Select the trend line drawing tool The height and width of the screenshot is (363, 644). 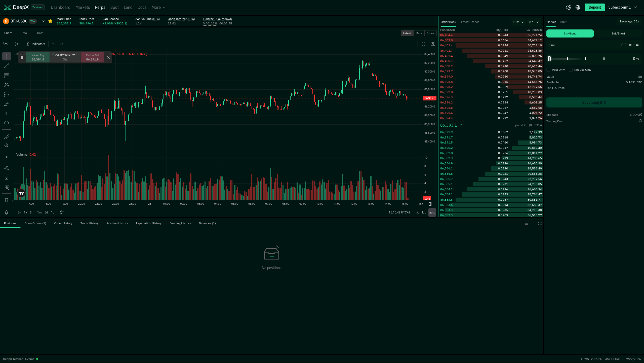[x=7, y=66]
